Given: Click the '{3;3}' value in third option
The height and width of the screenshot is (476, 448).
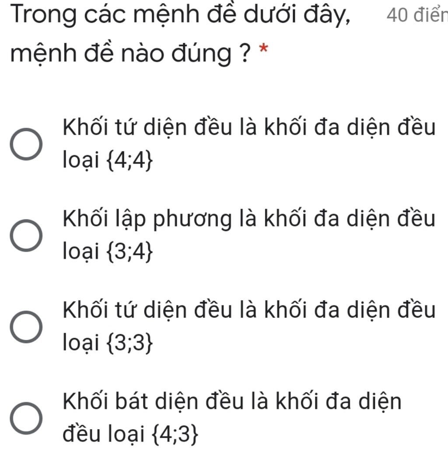Looking at the screenshot, I should [x=129, y=344].
